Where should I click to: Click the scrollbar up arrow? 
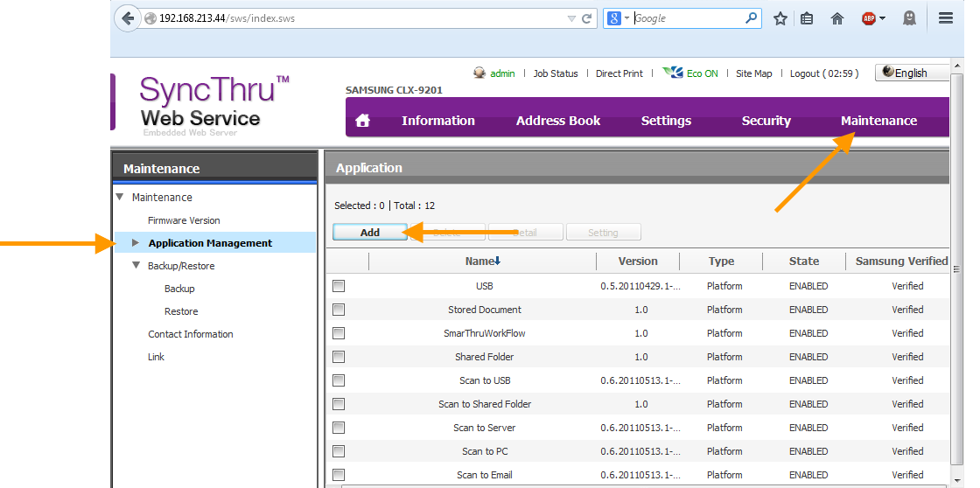(x=956, y=65)
